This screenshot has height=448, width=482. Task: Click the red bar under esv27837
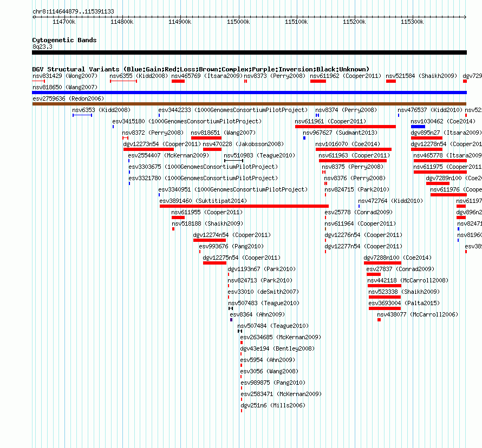tap(374, 274)
